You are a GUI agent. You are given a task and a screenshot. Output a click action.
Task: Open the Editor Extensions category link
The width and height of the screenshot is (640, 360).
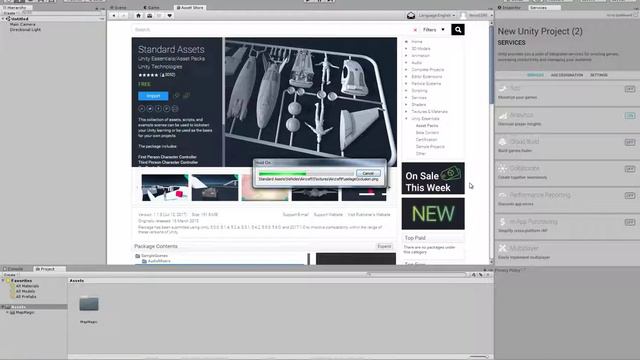point(427,76)
